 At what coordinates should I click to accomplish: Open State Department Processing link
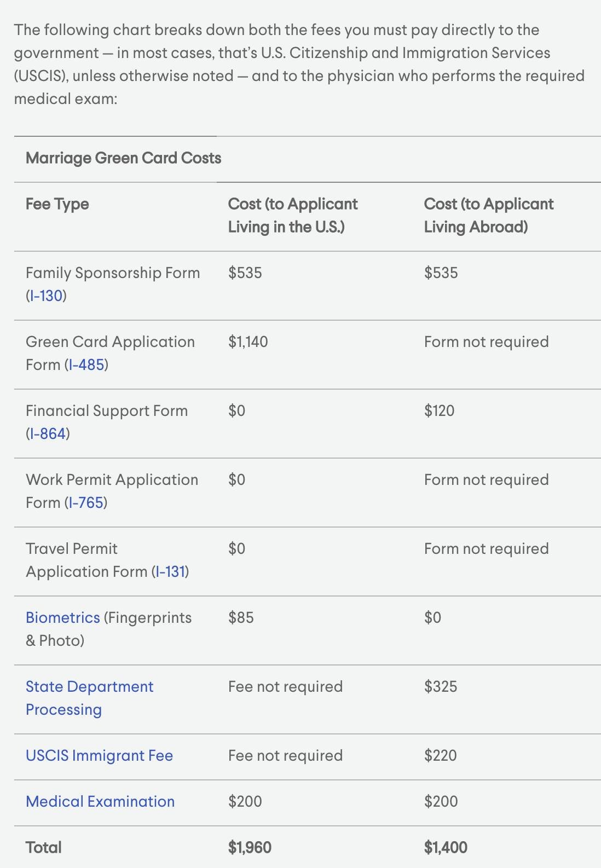click(x=90, y=698)
